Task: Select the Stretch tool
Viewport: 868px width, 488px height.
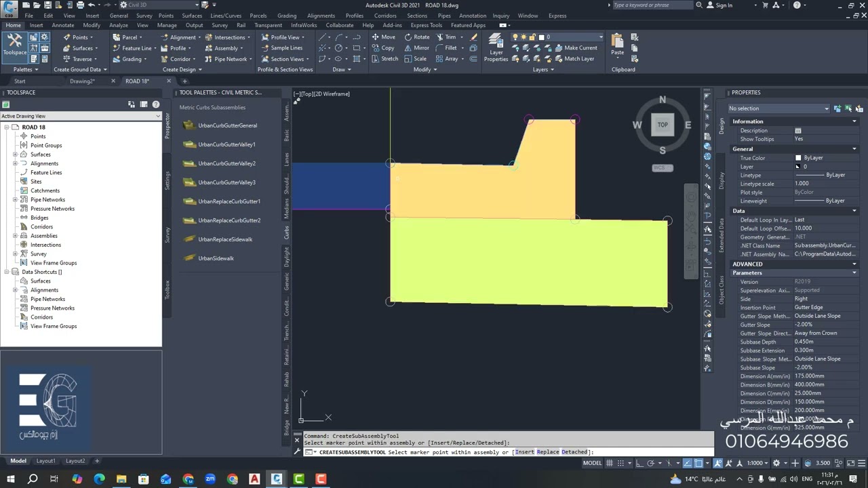Action: point(384,59)
